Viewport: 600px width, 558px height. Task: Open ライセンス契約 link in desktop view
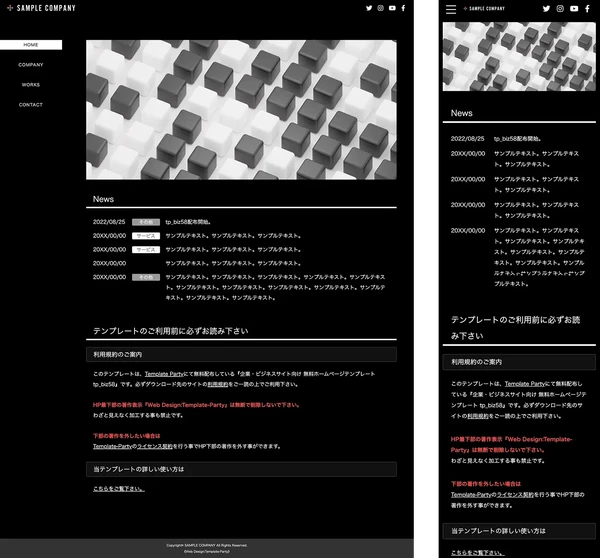pos(155,446)
